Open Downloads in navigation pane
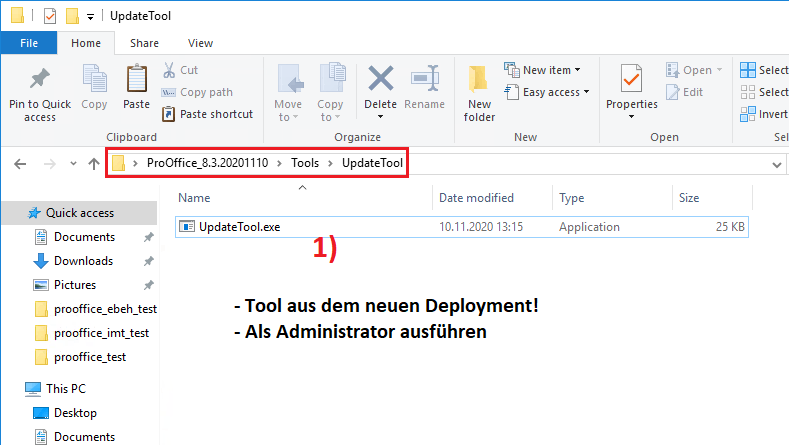Viewport: 789px width, 445px height. coord(84,261)
